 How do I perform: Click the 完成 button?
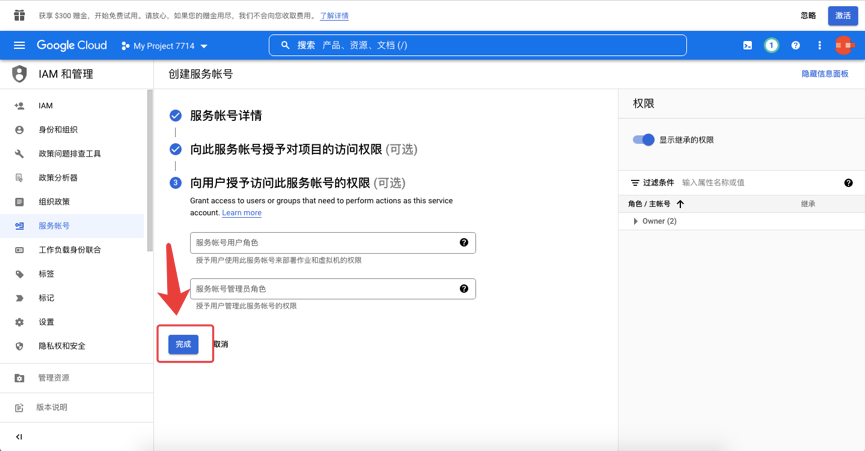pyautogui.click(x=183, y=344)
